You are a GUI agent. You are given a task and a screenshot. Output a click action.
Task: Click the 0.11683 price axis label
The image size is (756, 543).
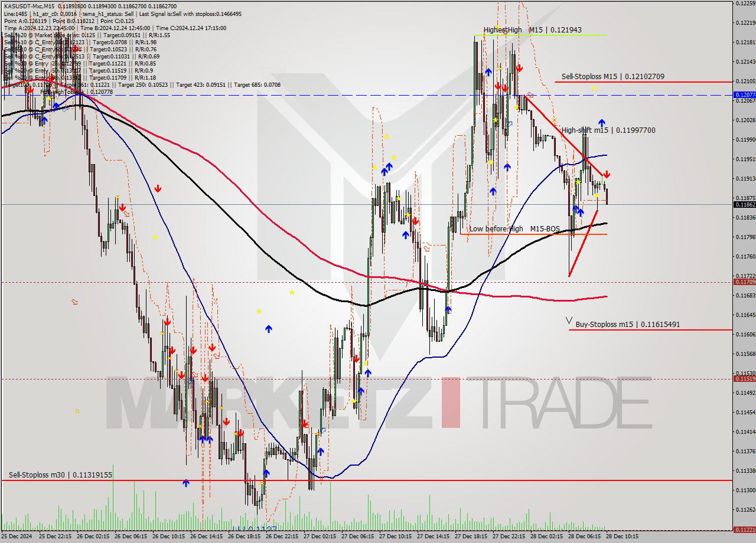(x=745, y=295)
